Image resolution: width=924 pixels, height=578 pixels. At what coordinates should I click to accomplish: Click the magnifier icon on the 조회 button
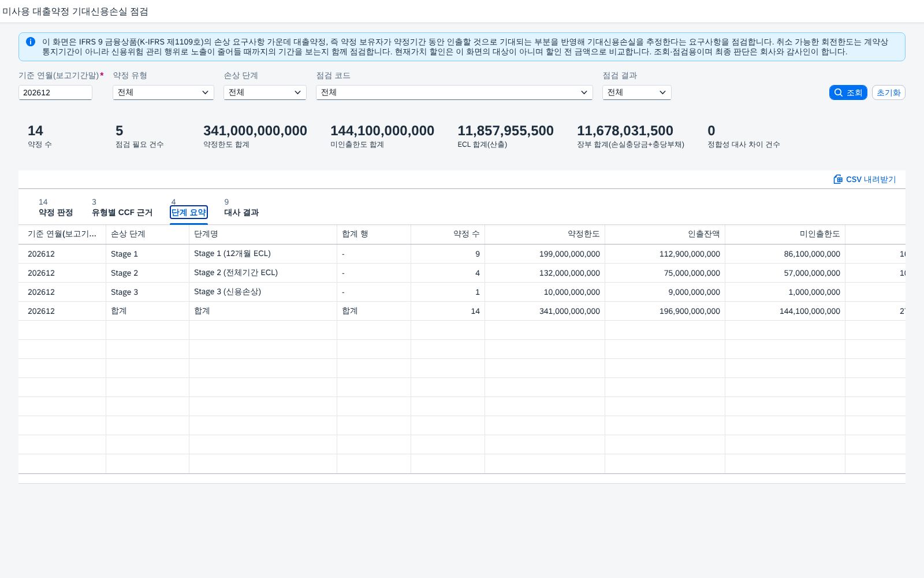click(839, 92)
